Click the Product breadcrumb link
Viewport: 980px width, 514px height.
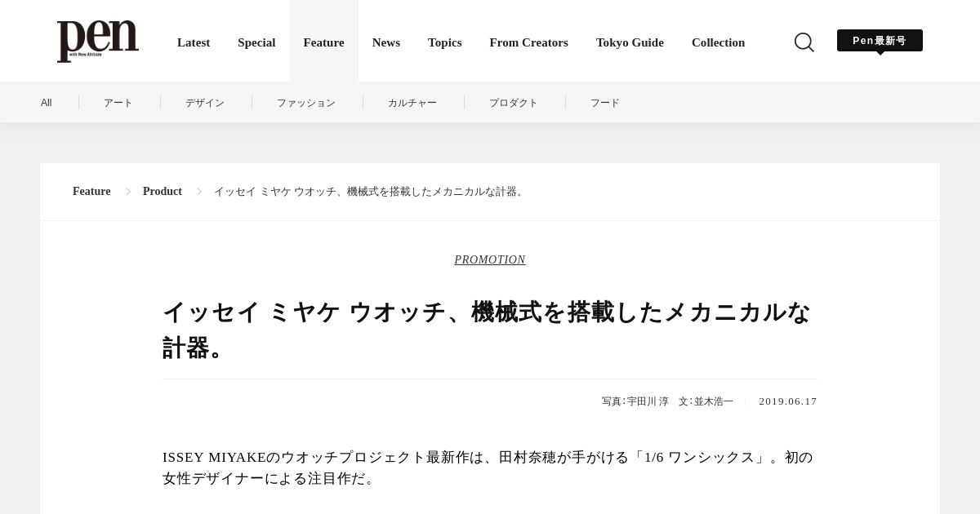(x=163, y=192)
